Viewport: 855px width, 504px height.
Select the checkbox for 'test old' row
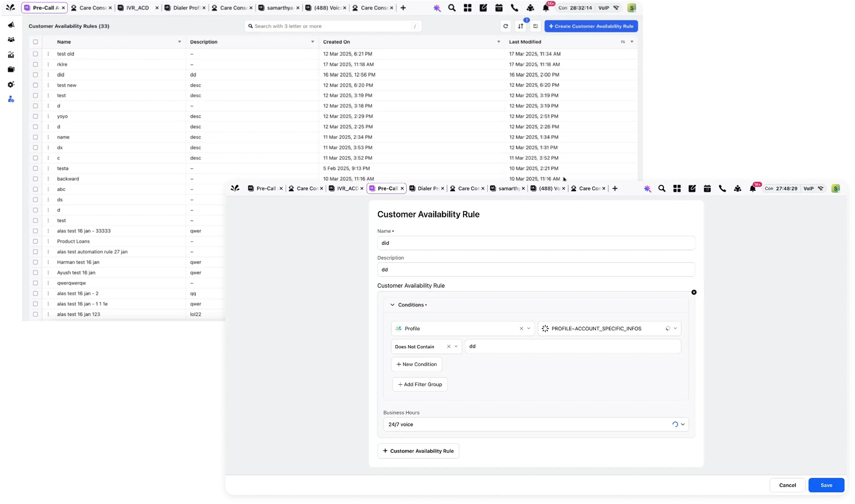tap(35, 54)
